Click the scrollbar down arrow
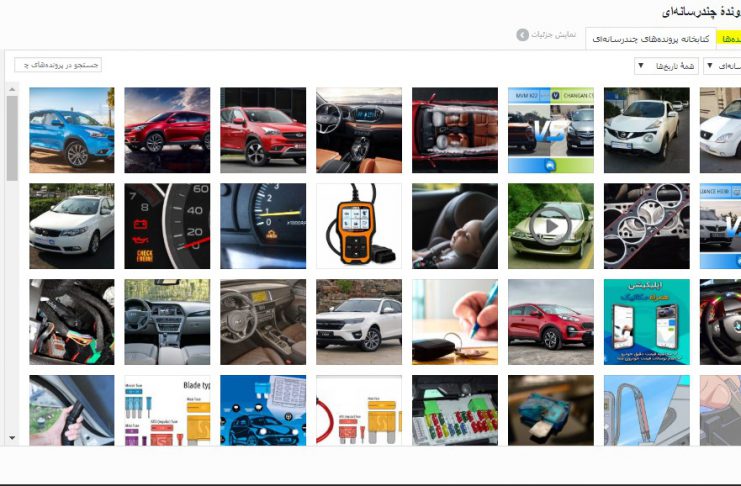The width and height of the screenshot is (741, 486). [11, 438]
